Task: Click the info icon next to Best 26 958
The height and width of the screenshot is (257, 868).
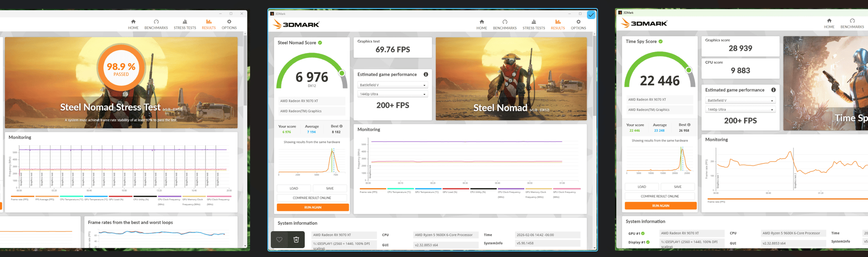Action: coord(689,125)
